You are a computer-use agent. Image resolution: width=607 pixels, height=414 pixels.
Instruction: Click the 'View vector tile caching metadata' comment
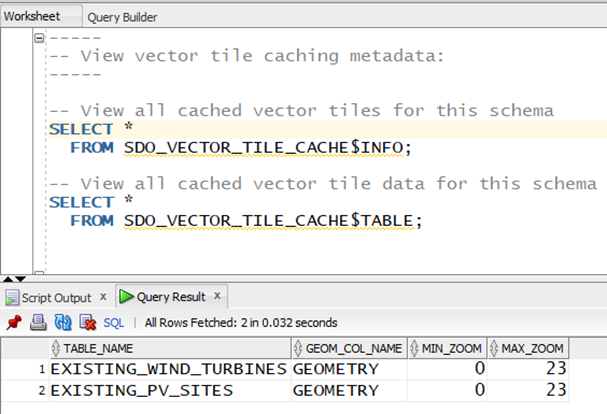click(247, 56)
